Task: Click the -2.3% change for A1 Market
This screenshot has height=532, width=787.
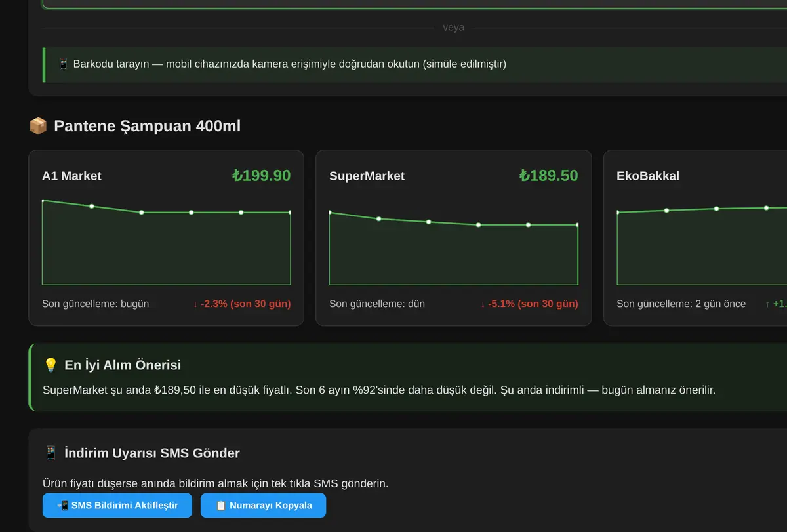Action: click(x=242, y=304)
